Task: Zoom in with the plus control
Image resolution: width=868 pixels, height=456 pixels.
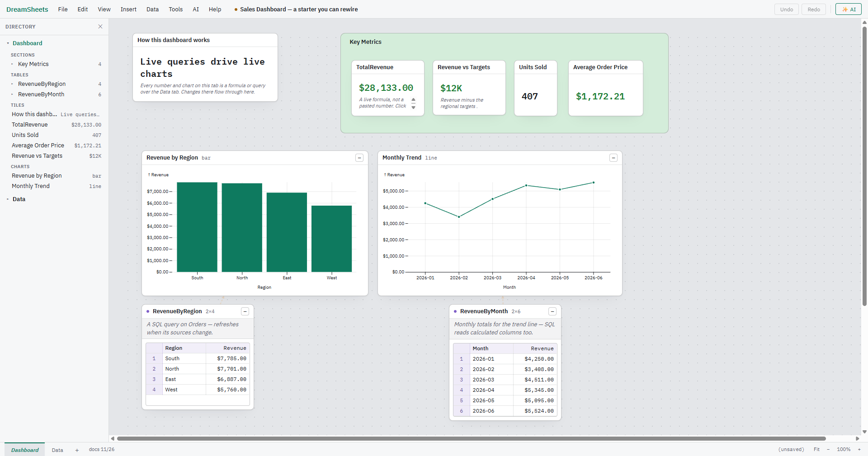Action: tap(859, 450)
